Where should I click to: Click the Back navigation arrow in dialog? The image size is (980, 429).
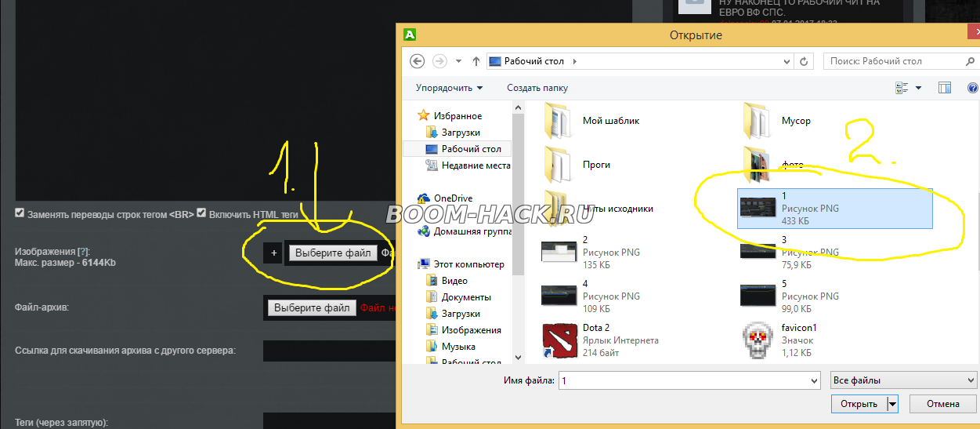click(418, 61)
